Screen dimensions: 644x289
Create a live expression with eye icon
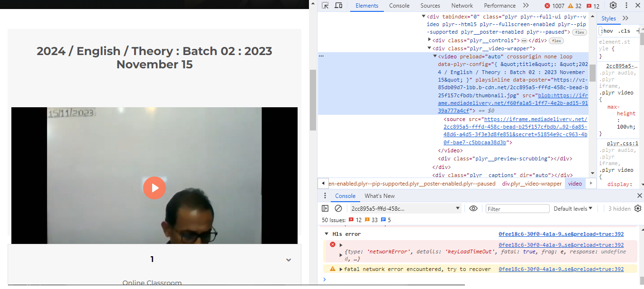click(x=473, y=208)
